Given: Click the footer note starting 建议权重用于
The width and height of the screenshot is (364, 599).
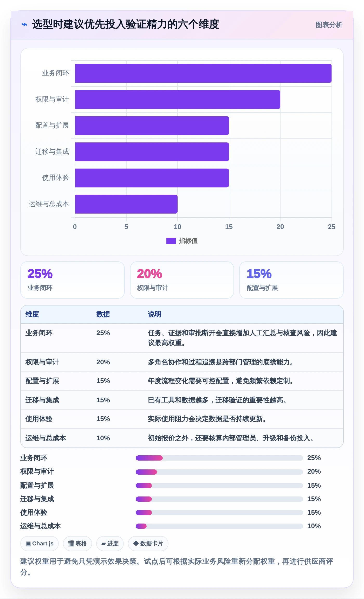Looking at the screenshot, I should pos(177,567).
